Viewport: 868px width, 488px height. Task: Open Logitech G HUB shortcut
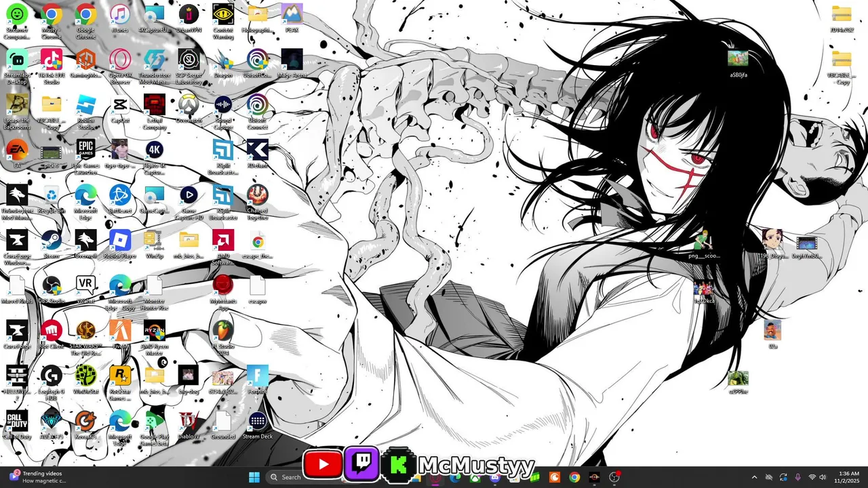pyautogui.click(x=52, y=382)
